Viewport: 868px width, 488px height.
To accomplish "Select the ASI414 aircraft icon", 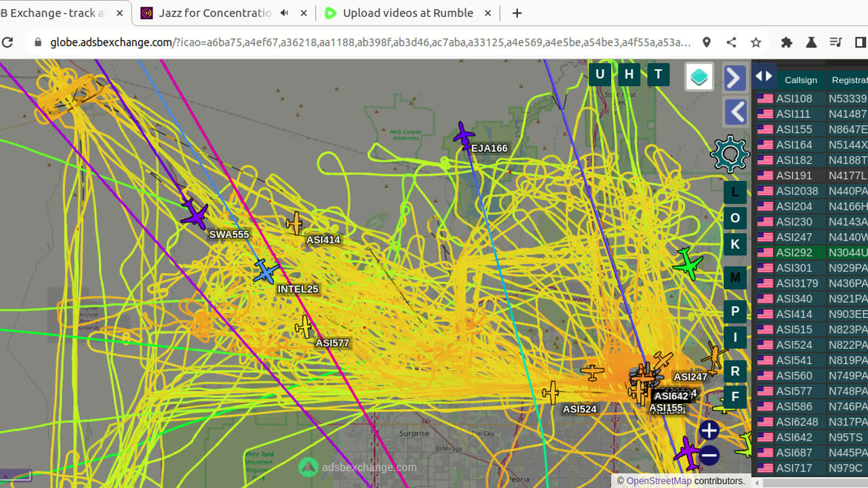I will tap(295, 222).
